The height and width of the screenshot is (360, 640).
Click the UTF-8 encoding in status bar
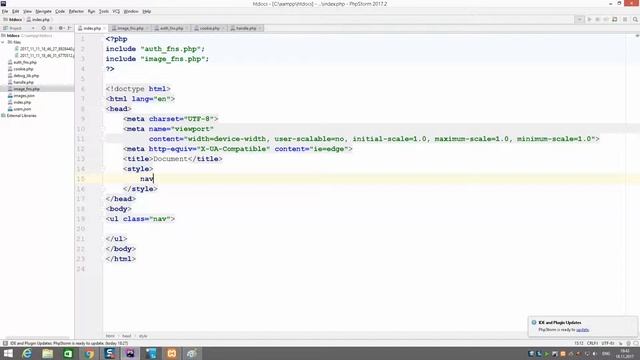(x=607, y=343)
